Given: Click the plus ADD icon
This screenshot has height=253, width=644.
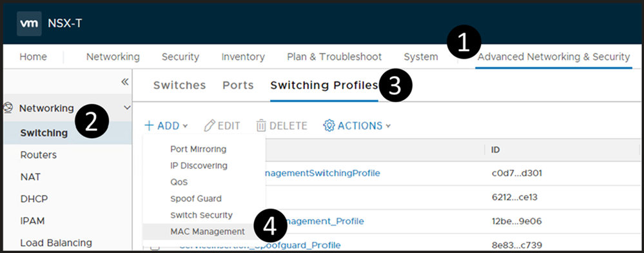Looking at the screenshot, I should tap(149, 125).
